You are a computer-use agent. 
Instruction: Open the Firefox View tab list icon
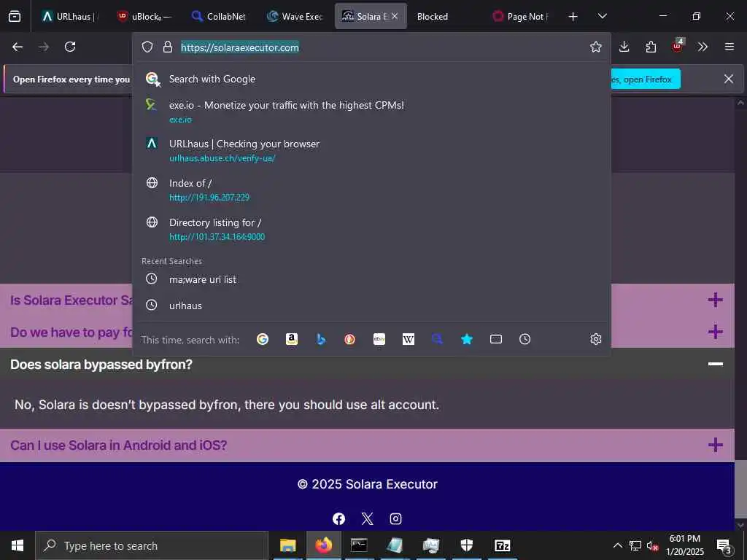click(15, 16)
